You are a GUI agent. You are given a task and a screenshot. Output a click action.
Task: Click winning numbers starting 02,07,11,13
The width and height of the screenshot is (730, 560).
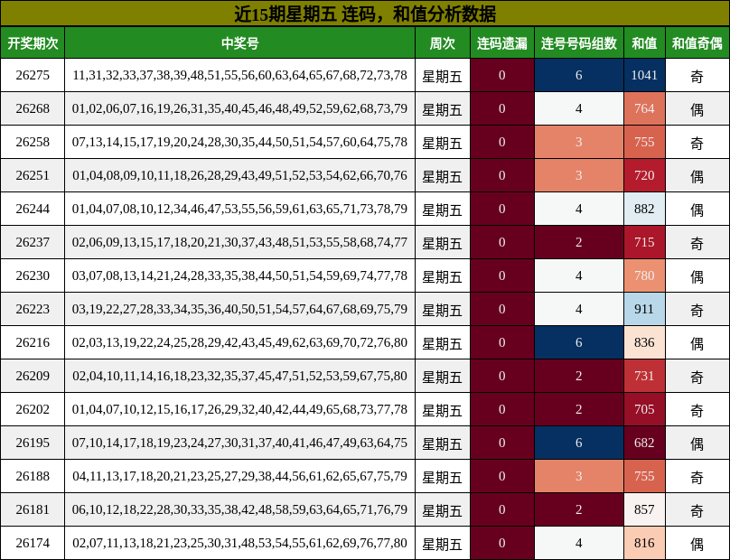pyautogui.click(x=239, y=543)
